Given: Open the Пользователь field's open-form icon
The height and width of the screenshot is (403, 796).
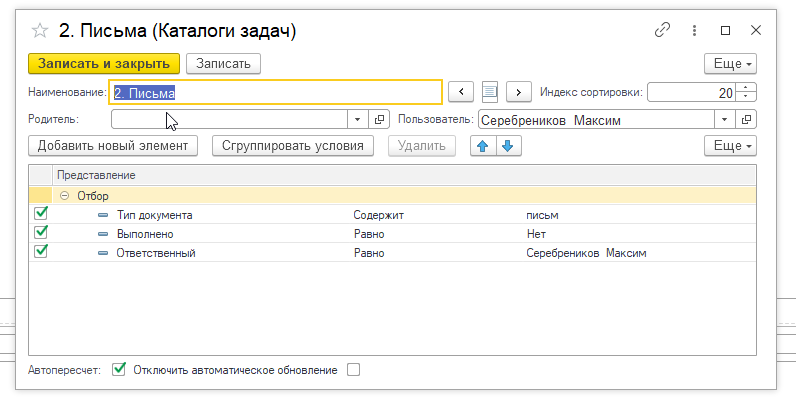Looking at the screenshot, I should [747, 120].
